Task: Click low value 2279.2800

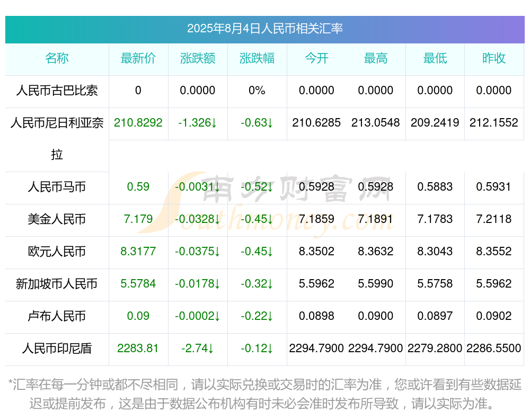Action: pyautogui.click(x=435, y=348)
